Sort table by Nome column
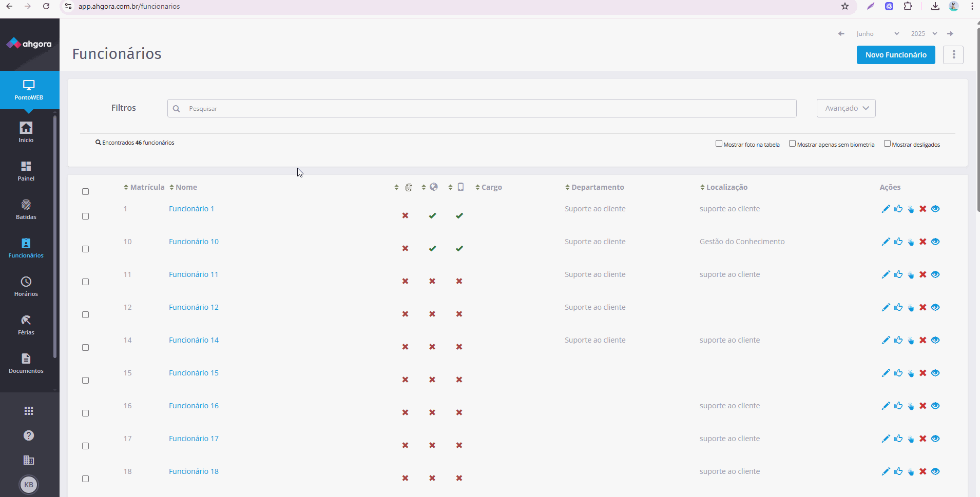 coord(183,187)
